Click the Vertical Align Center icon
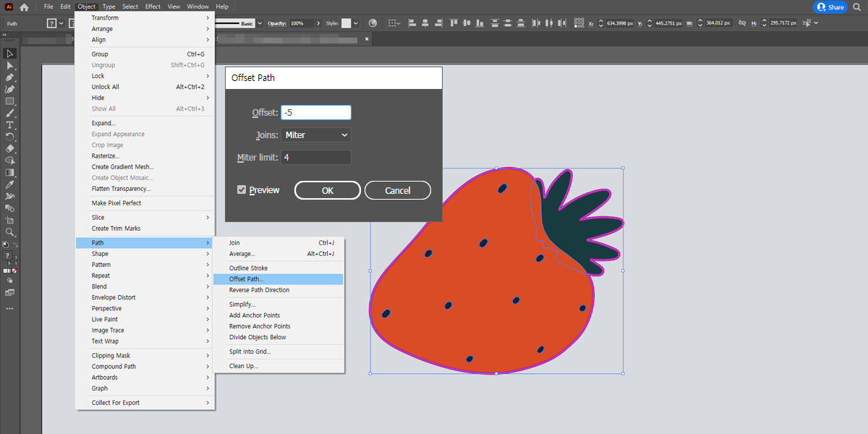The image size is (868, 434). click(467, 23)
